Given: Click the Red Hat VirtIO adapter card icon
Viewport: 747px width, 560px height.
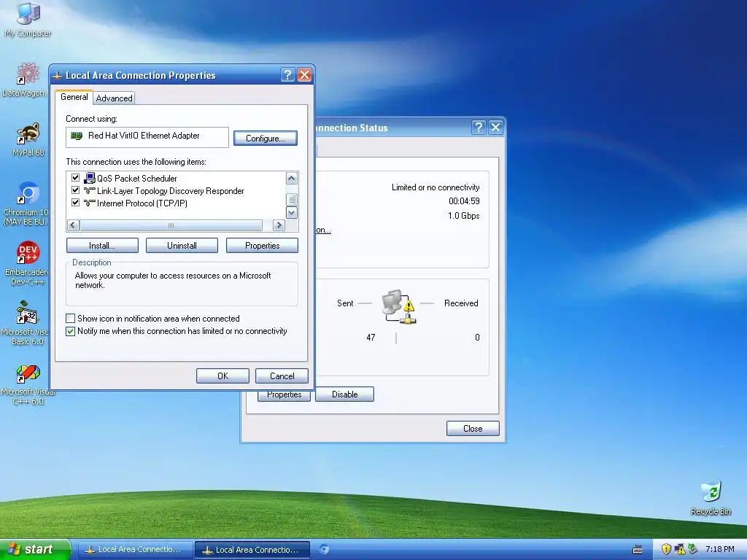Looking at the screenshot, I should pyautogui.click(x=76, y=136).
